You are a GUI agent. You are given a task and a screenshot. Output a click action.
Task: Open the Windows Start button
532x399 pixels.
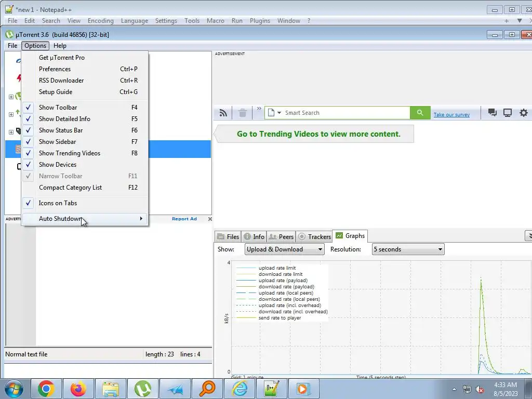[x=14, y=389]
